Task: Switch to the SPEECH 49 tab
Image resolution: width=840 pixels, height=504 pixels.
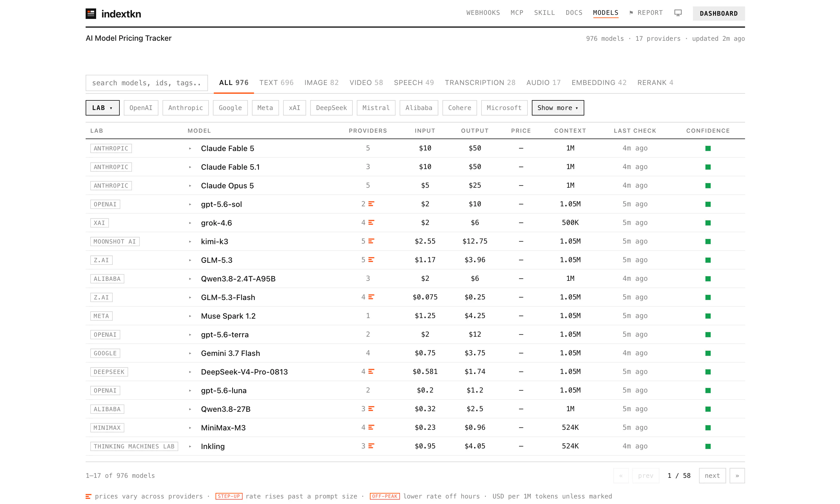Action: click(414, 83)
